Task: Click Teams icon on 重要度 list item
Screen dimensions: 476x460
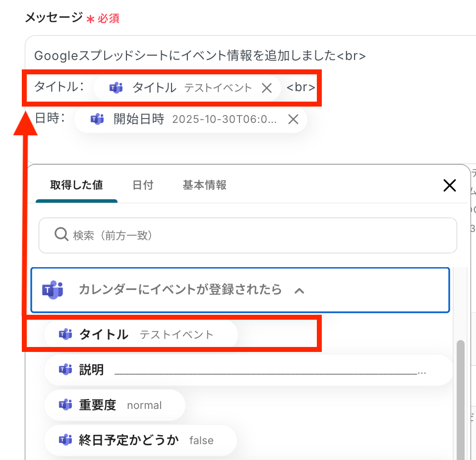Action: tap(65, 405)
